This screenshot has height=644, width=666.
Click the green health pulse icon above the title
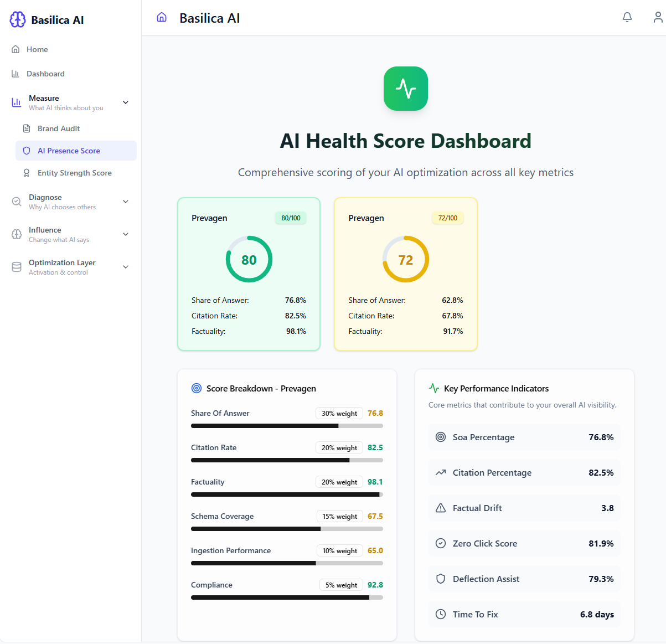coord(405,89)
